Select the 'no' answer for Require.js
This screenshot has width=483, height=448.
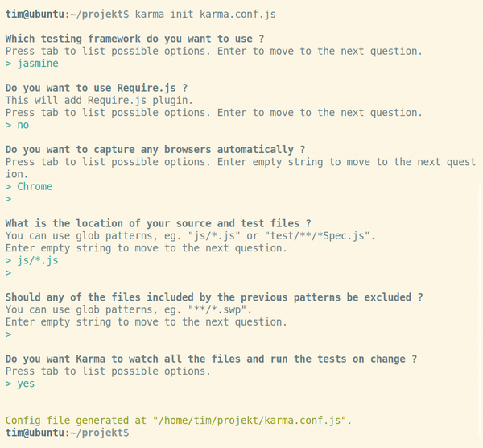coord(23,125)
